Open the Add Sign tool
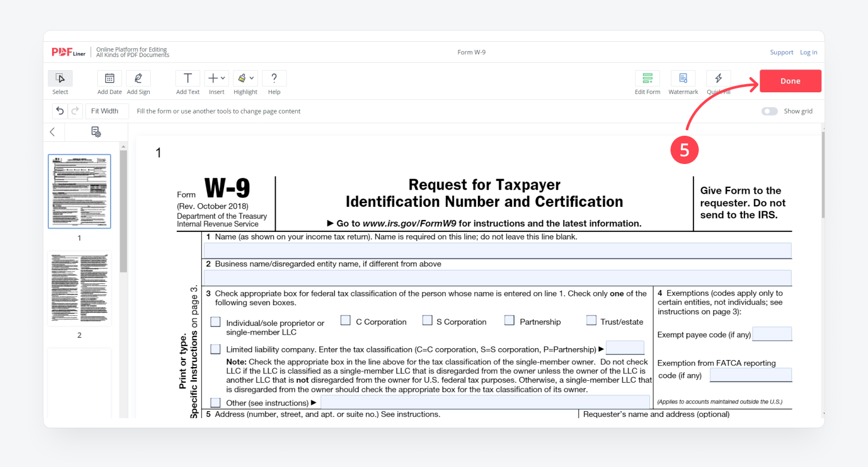 tap(138, 78)
